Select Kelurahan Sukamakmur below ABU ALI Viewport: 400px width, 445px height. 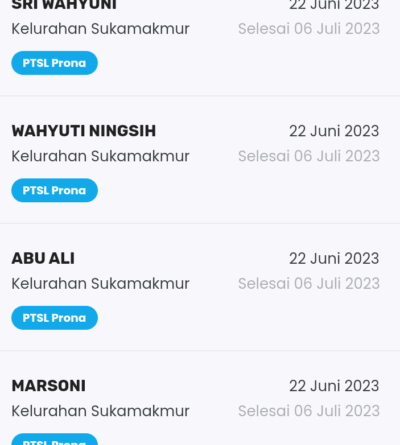(100, 283)
